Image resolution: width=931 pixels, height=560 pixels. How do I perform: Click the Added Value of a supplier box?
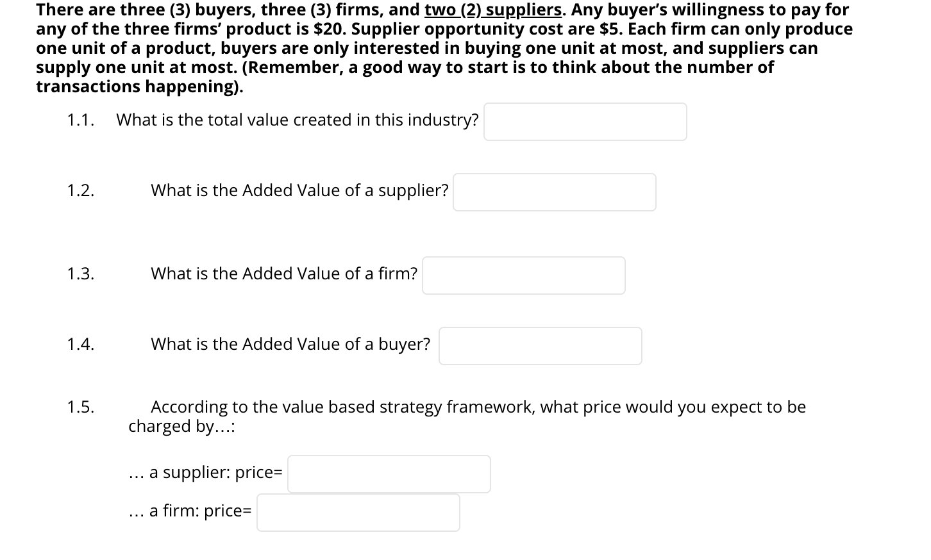(554, 192)
